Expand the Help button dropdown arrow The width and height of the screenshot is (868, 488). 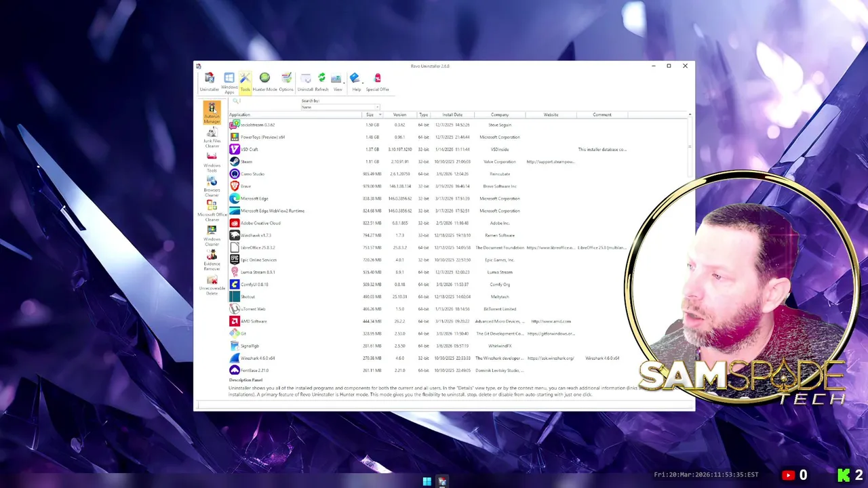(364, 83)
